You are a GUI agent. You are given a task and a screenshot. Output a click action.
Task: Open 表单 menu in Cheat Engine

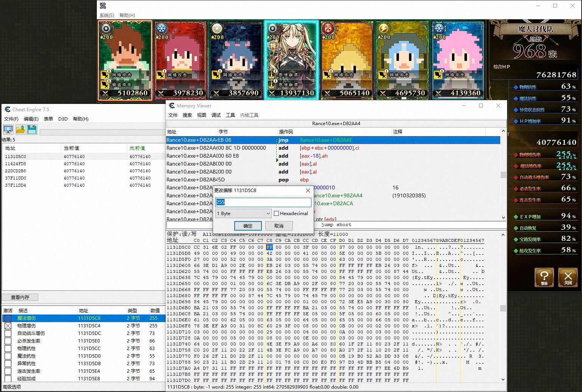(x=48, y=119)
